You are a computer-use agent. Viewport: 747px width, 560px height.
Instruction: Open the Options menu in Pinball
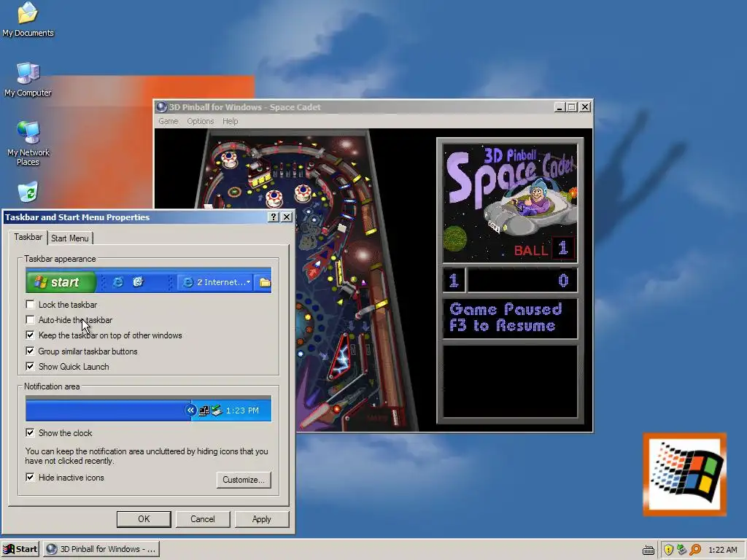point(201,122)
